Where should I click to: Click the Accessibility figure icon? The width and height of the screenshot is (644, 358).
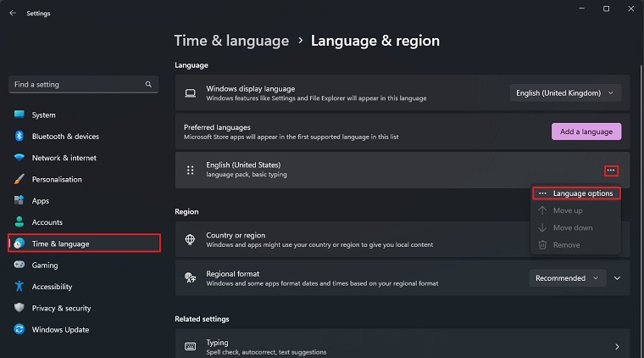tap(19, 286)
